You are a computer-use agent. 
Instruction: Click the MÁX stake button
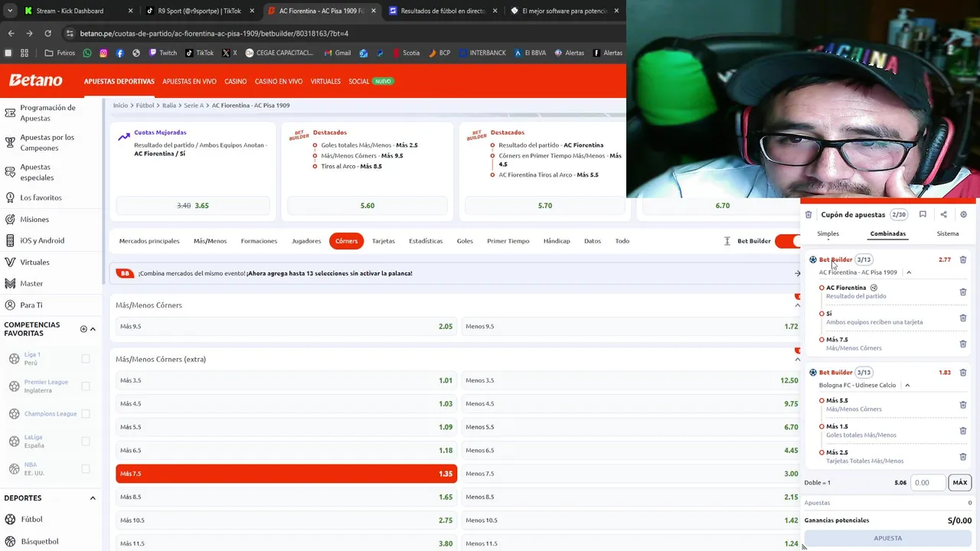(x=959, y=483)
